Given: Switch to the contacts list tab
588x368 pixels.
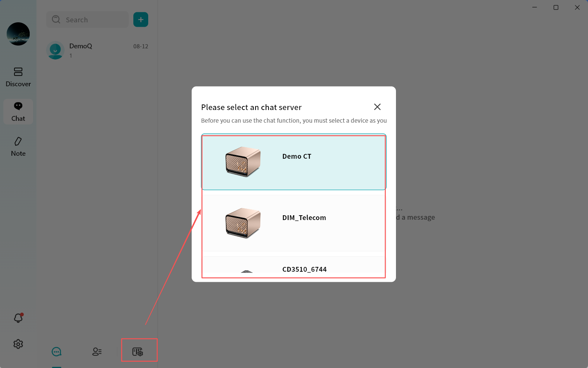Looking at the screenshot, I should point(97,351).
